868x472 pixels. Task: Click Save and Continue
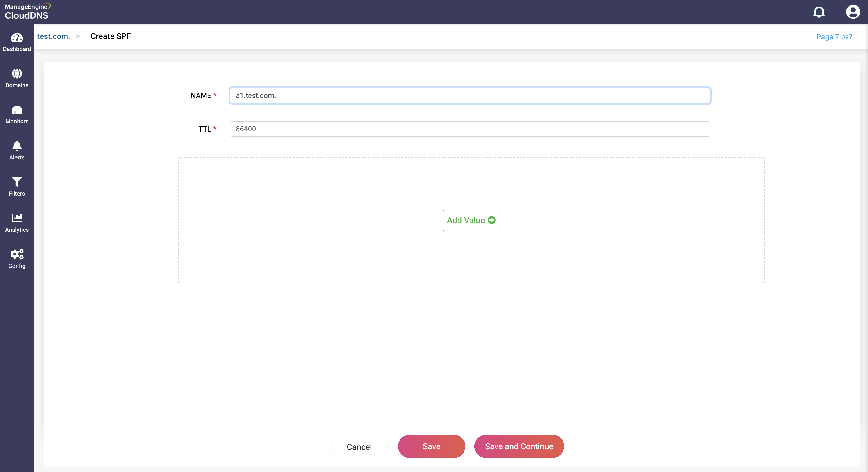[519, 446]
